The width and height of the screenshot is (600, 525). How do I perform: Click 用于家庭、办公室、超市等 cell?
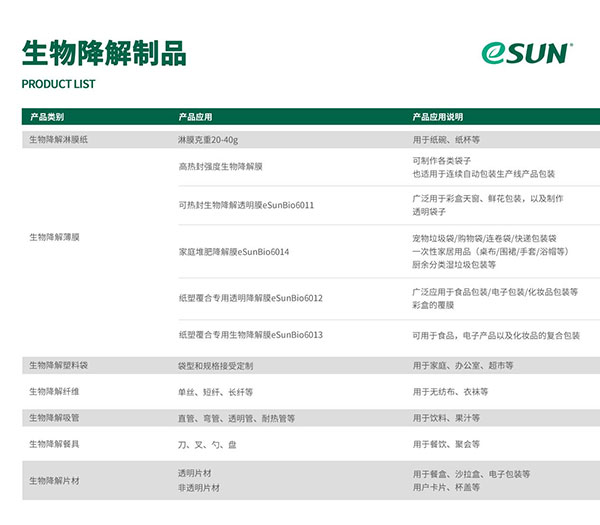pos(463,366)
